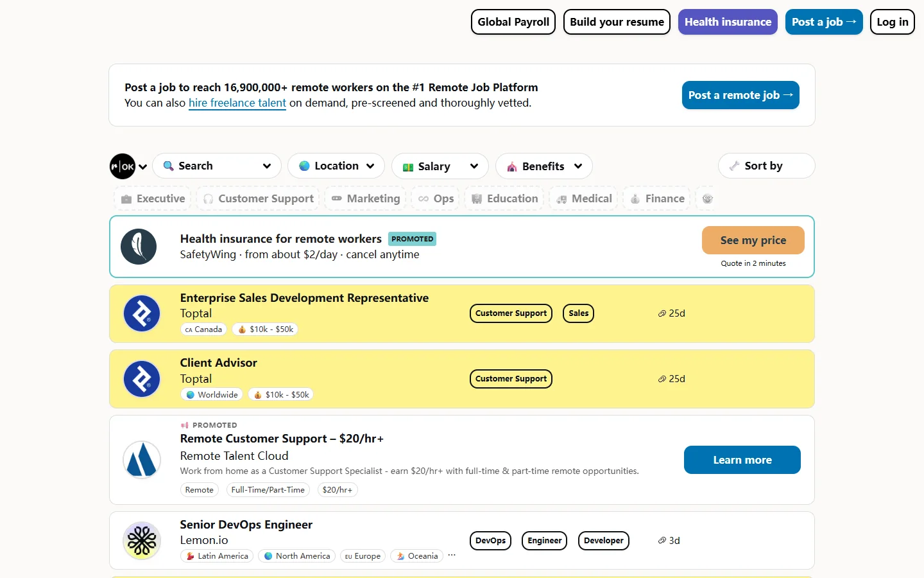The image size is (924, 578).
Task: Select the Finance category tab
Action: (657, 198)
